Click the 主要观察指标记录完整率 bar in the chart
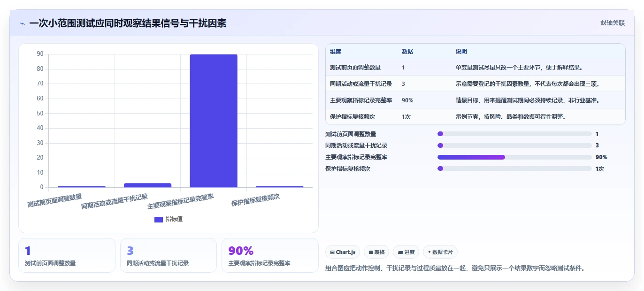 (214, 121)
